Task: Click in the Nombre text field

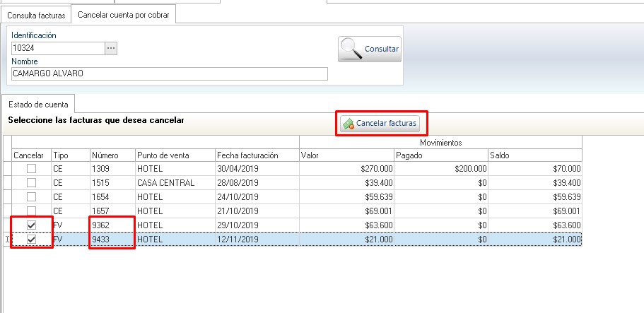Action: [170, 73]
